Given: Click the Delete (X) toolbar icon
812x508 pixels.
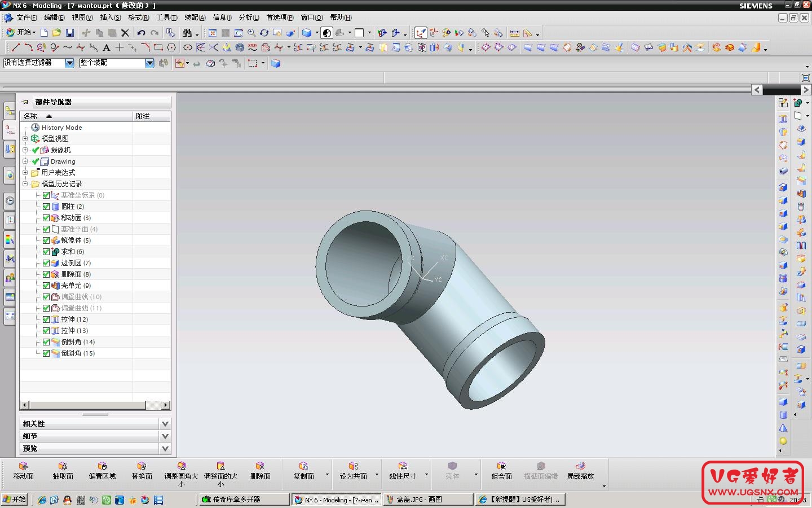Looking at the screenshot, I should click(x=125, y=33).
